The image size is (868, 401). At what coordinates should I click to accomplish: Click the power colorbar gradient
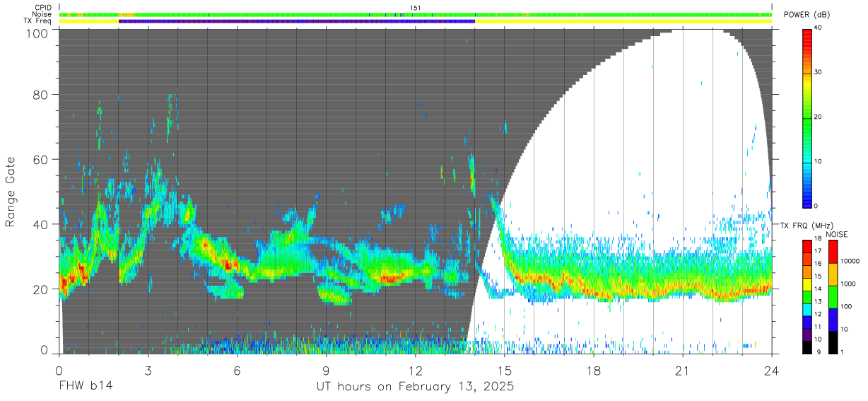coord(808,117)
